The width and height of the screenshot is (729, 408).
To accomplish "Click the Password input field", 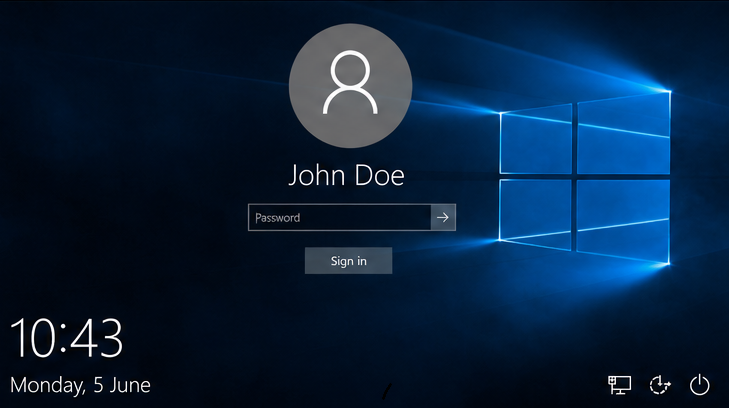I will click(339, 217).
